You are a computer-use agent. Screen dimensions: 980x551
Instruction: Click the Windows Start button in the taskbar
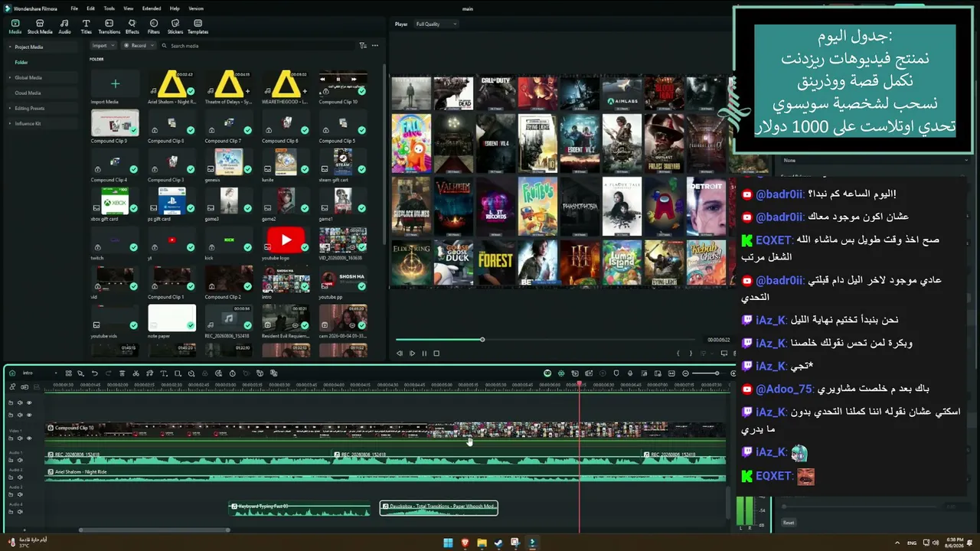click(448, 543)
